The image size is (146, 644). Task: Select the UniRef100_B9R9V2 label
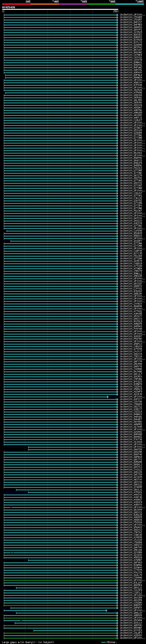pos(131,37)
